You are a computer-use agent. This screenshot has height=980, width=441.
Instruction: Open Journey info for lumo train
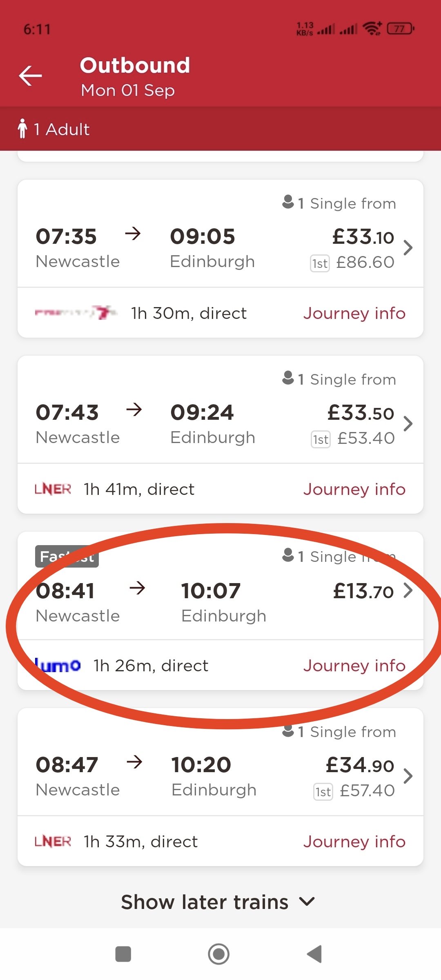[354, 666]
